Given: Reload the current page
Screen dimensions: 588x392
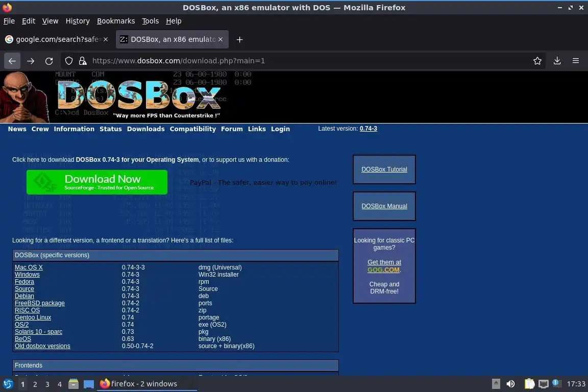Looking at the screenshot, I should 49,61.
